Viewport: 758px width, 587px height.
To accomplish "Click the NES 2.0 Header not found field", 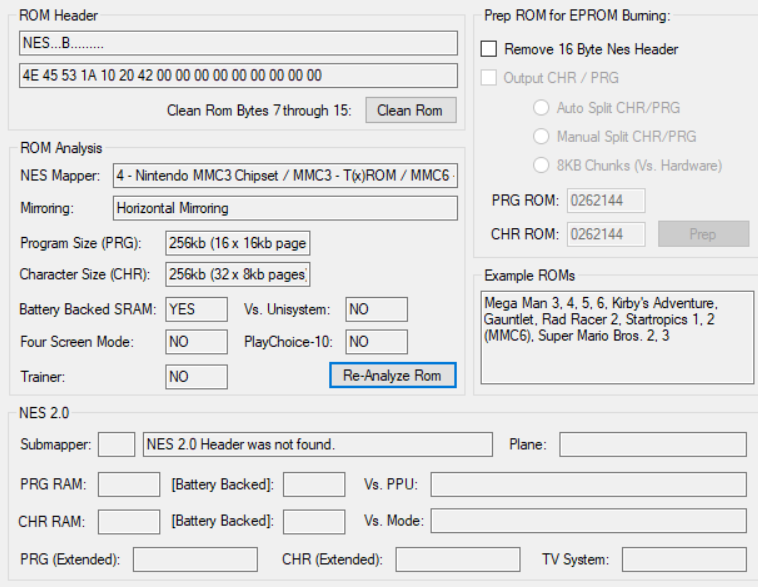I will point(318,444).
